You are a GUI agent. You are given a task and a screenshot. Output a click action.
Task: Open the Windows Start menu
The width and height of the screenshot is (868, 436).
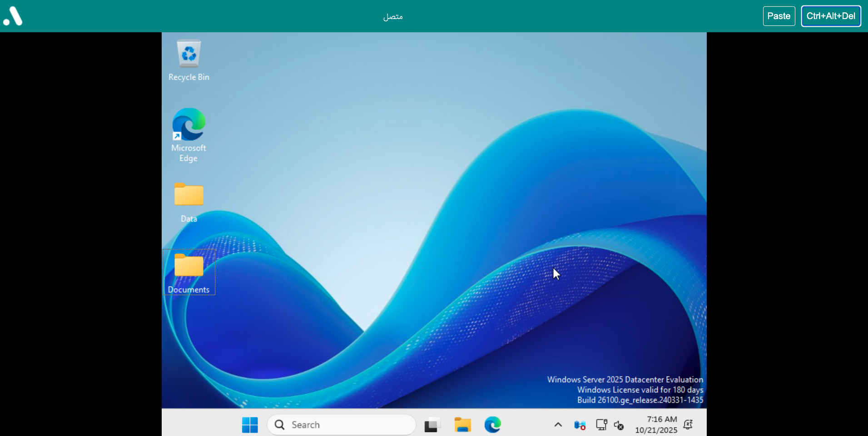click(x=250, y=425)
